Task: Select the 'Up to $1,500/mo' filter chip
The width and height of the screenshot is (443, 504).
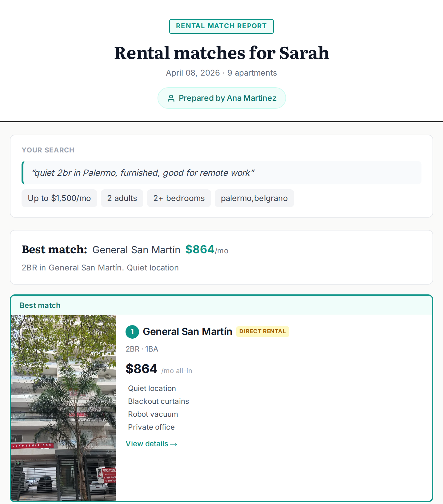Action: [x=59, y=198]
